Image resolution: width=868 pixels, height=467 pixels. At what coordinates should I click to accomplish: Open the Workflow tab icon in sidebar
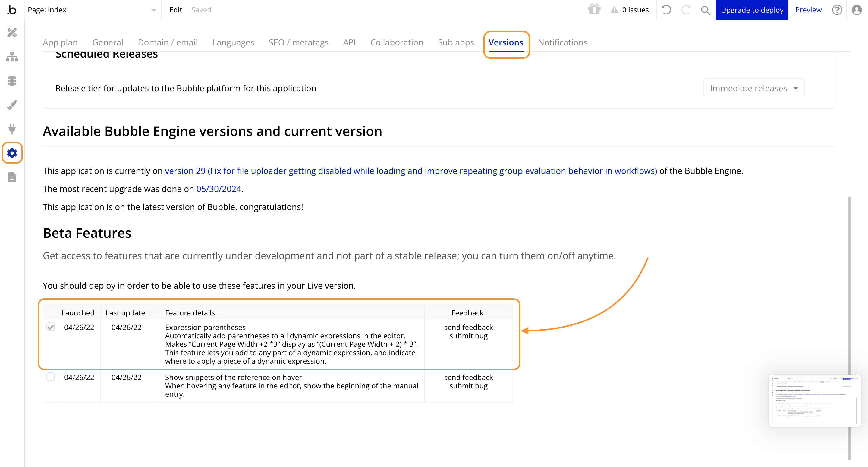tap(12, 57)
